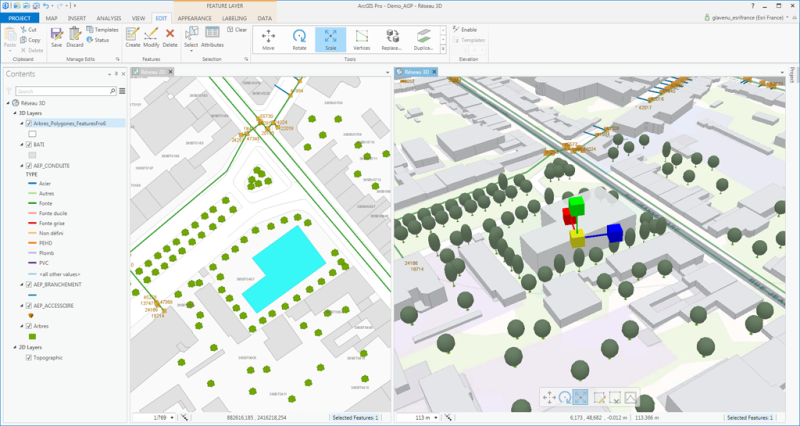The width and height of the screenshot is (800, 426).
Task: Click the Replace geometry tool
Action: click(x=393, y=38)
